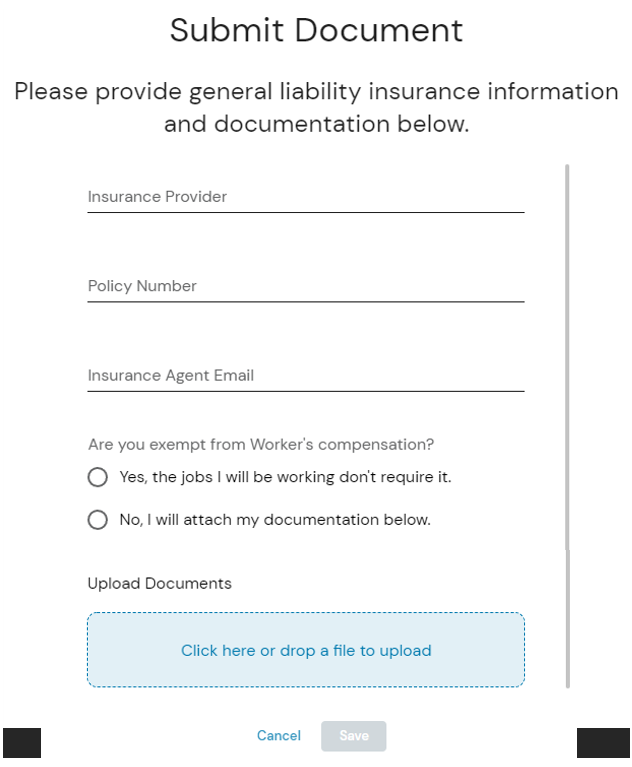Click the black box at bottom right
This screenshot has height=767, width=632.
(x=604, y=743)
